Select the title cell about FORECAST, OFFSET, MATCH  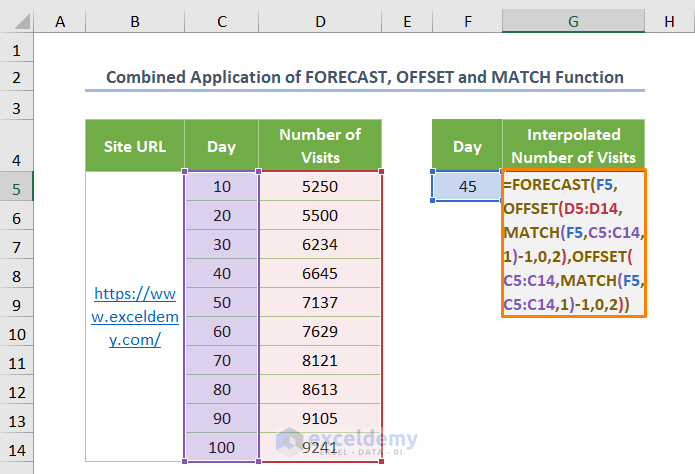(x=365, y=77)
